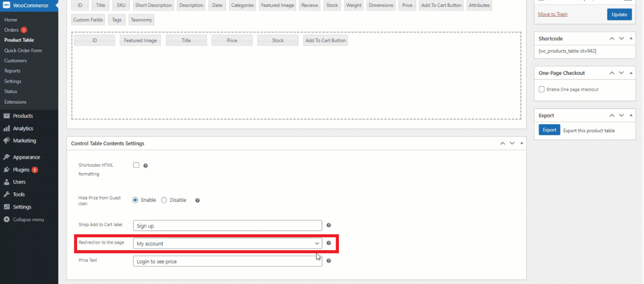This screenshot has width=644, height=284.
Task: Click the Export button
Action: [x=549, y=130]
